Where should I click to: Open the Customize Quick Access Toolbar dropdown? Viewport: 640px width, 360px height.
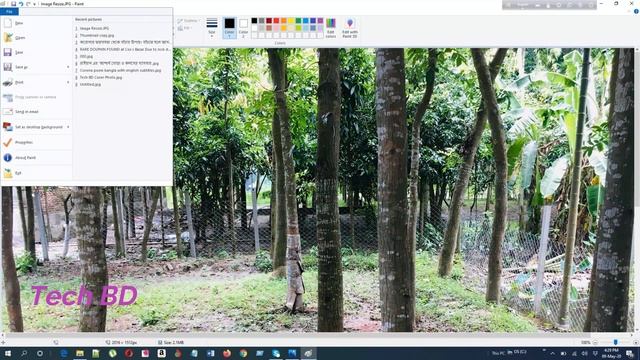[35, 4]
